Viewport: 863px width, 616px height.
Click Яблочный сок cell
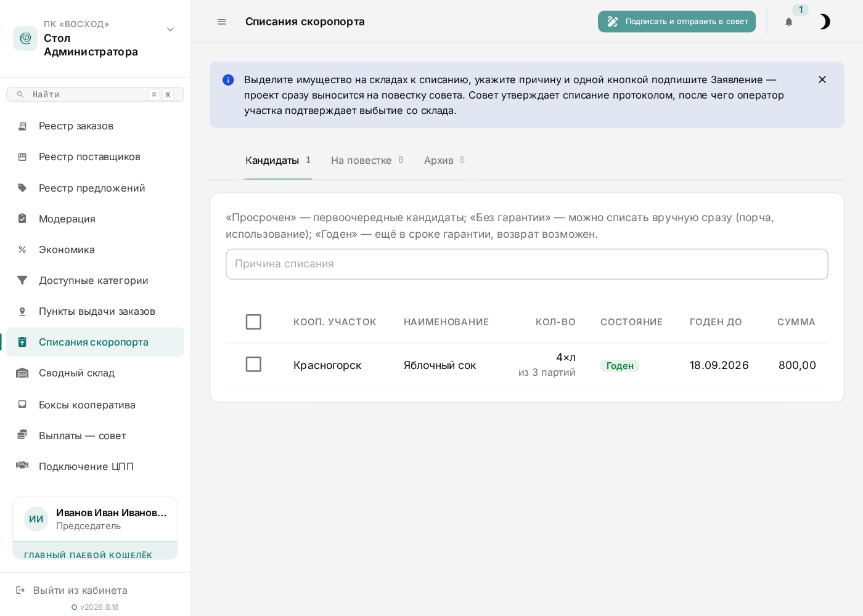point(440,365)
